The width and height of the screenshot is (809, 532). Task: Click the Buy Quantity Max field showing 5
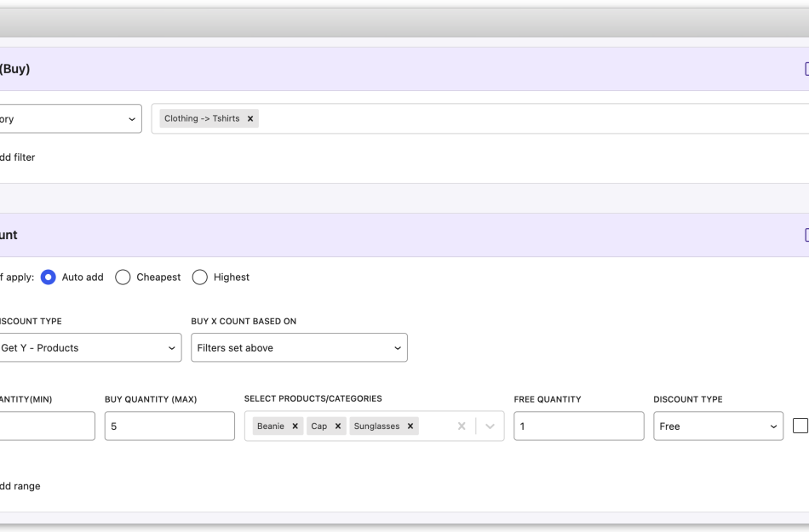(169, 426)
